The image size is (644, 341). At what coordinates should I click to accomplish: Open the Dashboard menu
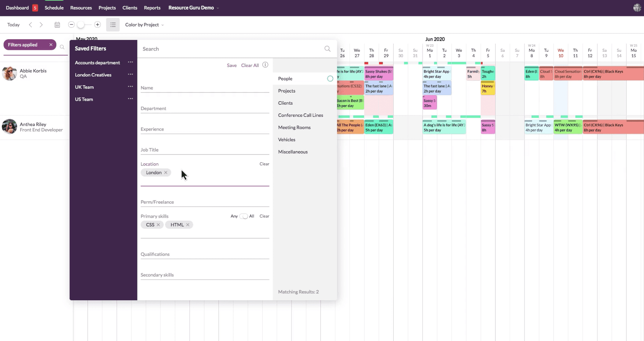(x=17, y=8)
